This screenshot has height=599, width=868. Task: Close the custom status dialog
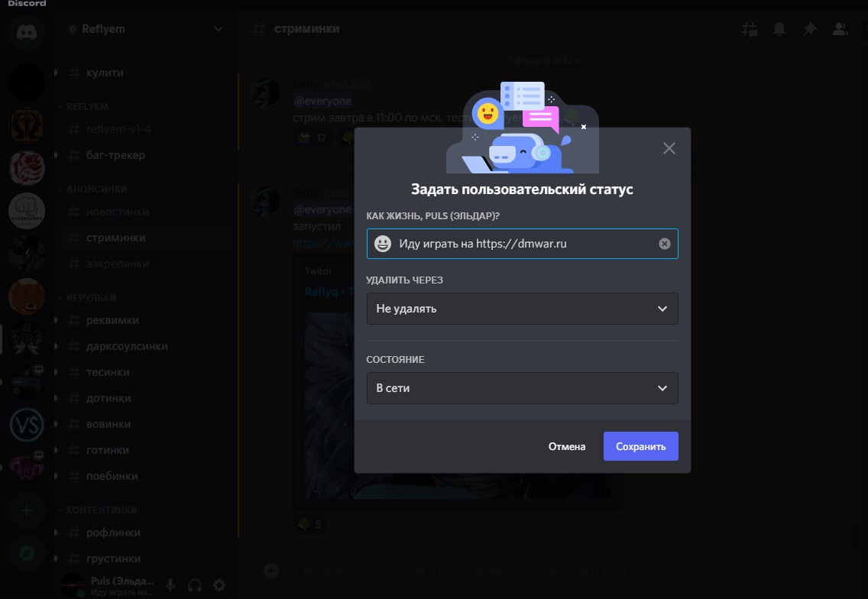click(669, 147)
